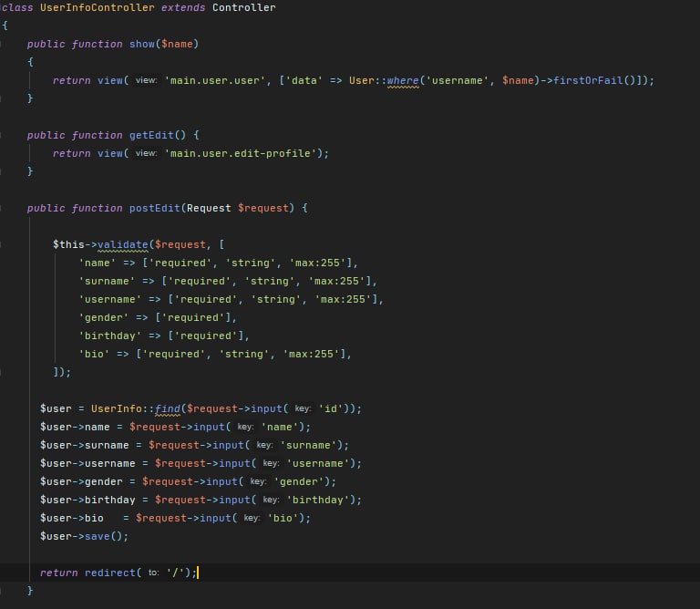Click $user->surname assignment target
The width and height of the screenshot is (700, 609).
pos(85,446)
